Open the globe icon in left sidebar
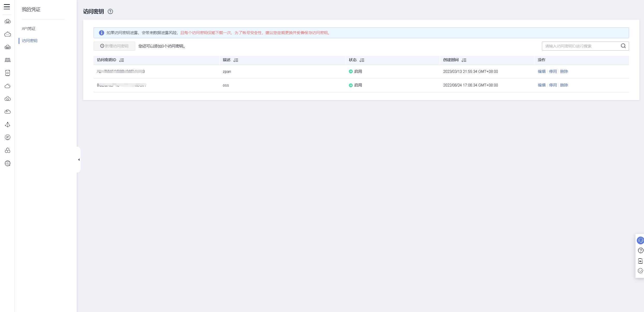The height and width of the screenshot is (312, 644). coord(7,163)
